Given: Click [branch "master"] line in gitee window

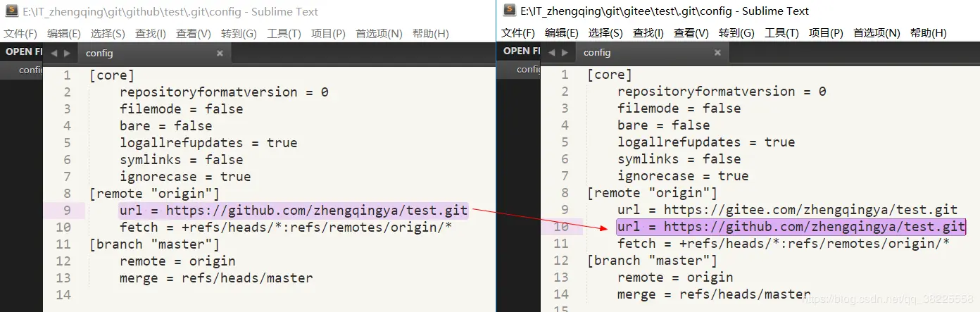Looking at the screenshot, I should pos(652,261).
